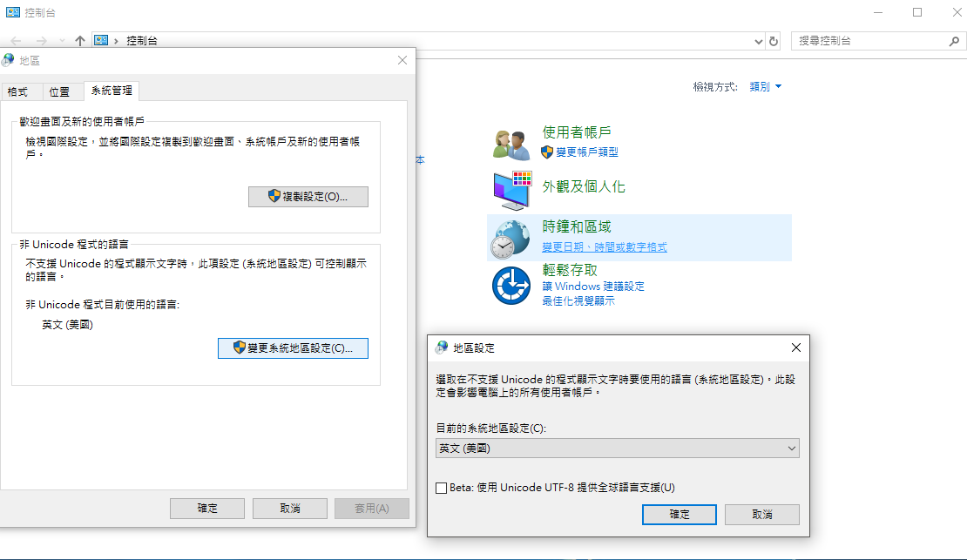Image resolution: width=967 pixels, height=560 pixels.
Task: Open address bar history dropdown arrow
Action: tap(759, 41)
